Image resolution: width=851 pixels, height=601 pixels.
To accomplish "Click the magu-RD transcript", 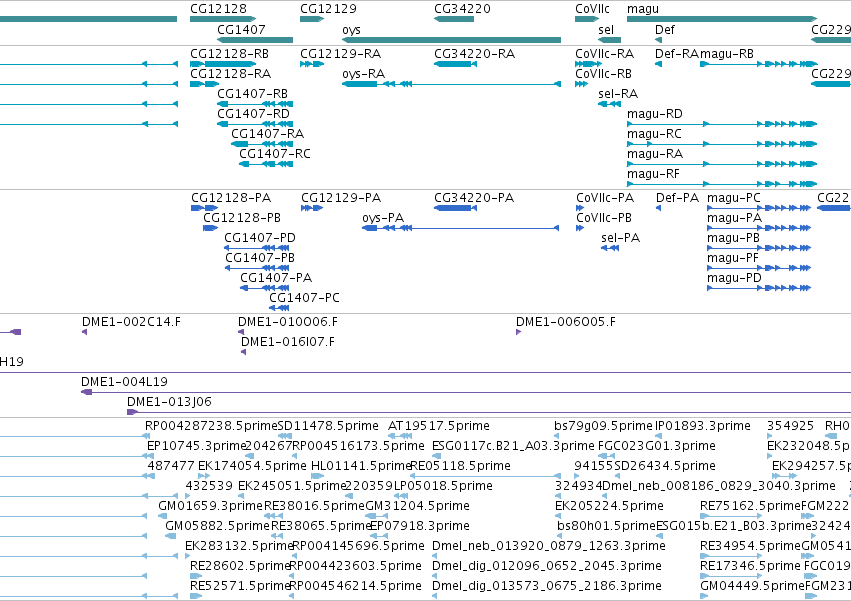I will coord(722,124).
